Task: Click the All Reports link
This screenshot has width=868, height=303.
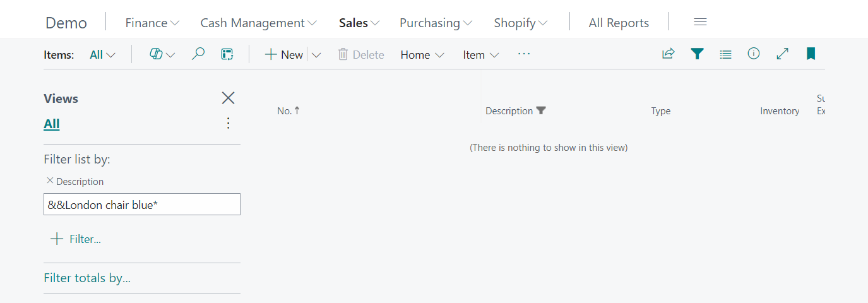Action: (x=618, y=23)
